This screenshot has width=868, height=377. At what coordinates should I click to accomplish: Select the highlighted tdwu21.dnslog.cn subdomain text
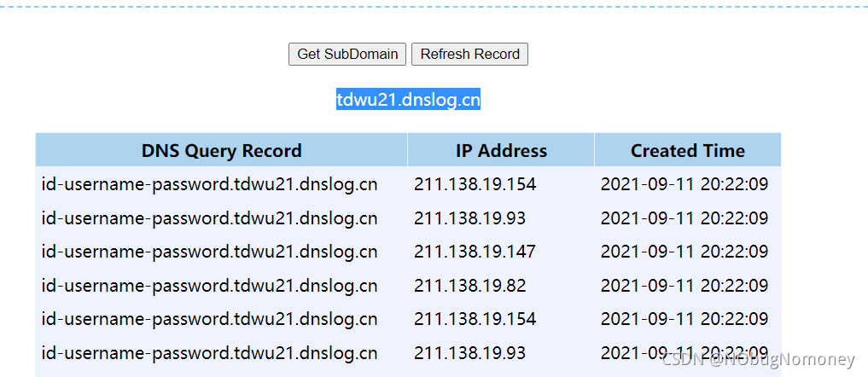[409, 100]
